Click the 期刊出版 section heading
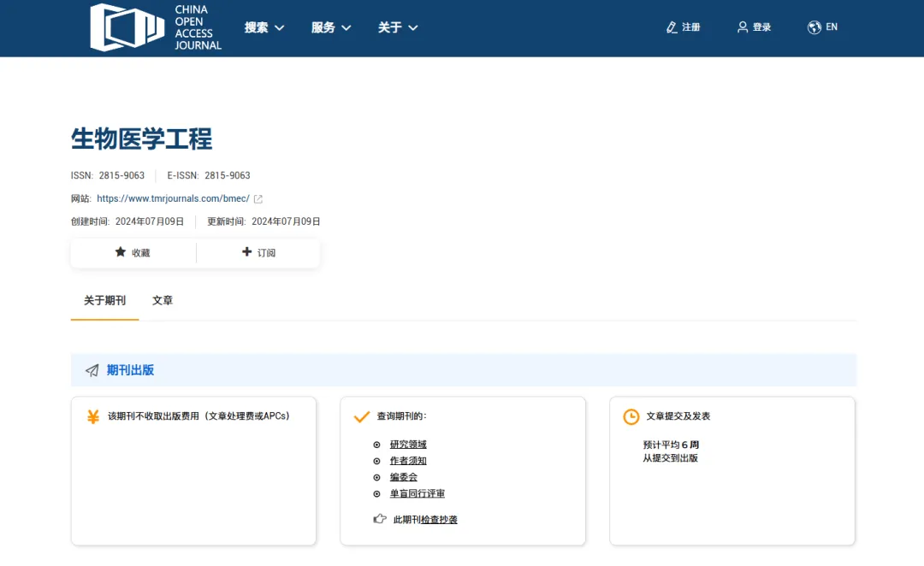924x566 pixels. [130, 370]
